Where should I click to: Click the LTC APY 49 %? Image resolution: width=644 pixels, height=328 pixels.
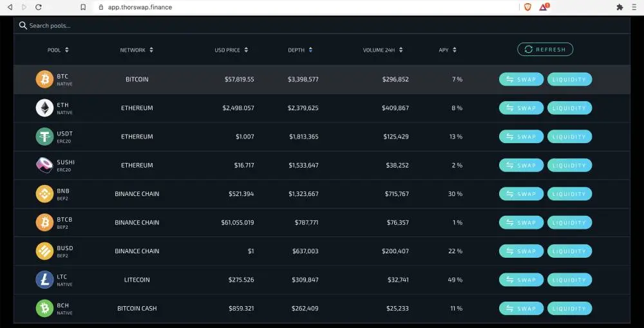coord(455,280)
